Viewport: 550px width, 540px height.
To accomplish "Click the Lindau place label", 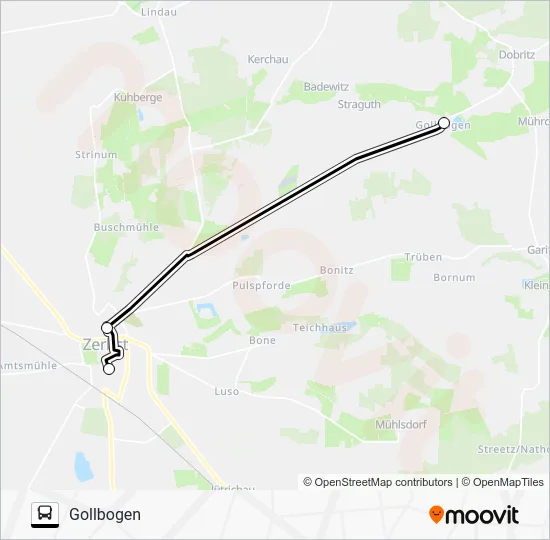I will tap(159, 12).
